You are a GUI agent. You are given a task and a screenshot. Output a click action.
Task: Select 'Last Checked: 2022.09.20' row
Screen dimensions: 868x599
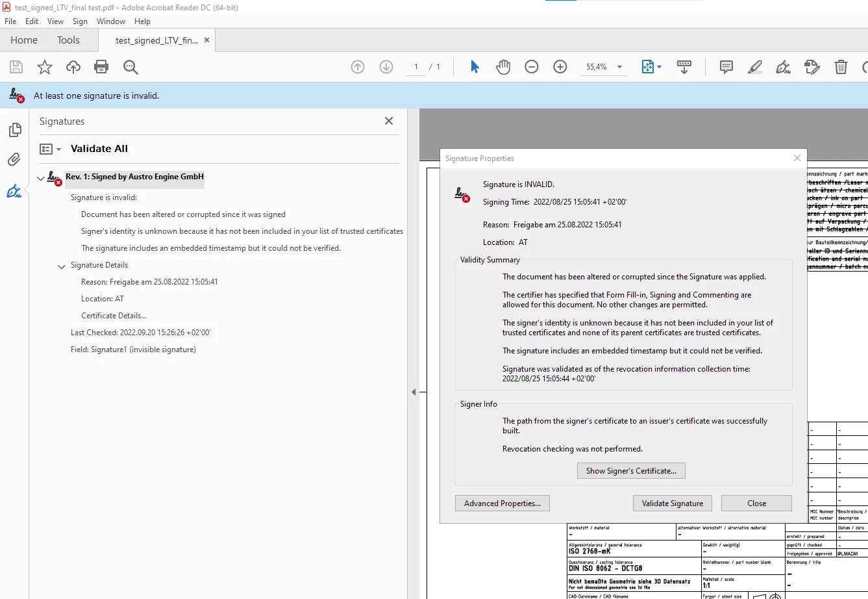[x=140, y=333]
